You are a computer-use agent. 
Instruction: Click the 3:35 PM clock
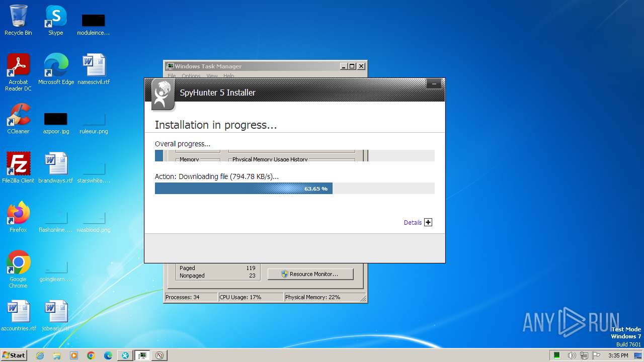618,355
